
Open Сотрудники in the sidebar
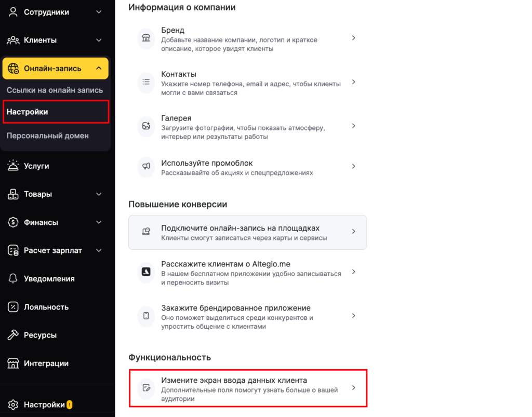tap(46, 12)
